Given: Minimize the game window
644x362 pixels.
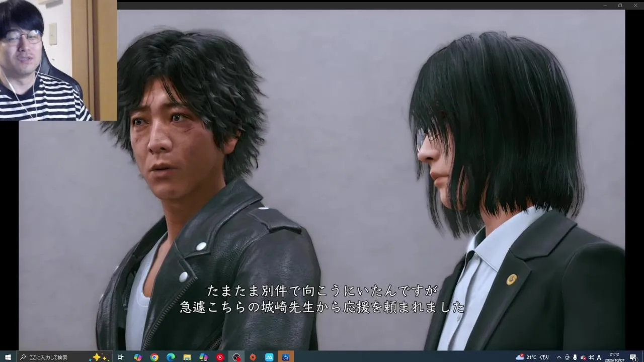Looking at the screenshot, I should [x=605, y=5].
